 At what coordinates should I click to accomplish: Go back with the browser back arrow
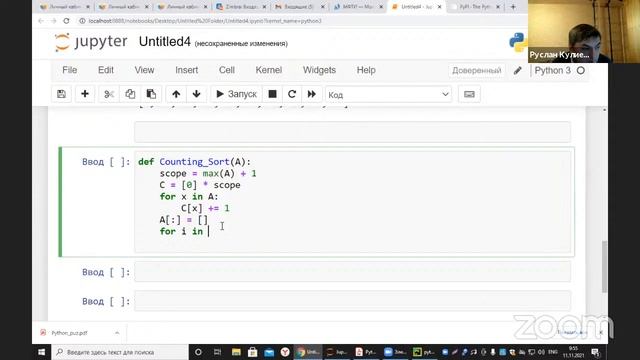[40, 21]
